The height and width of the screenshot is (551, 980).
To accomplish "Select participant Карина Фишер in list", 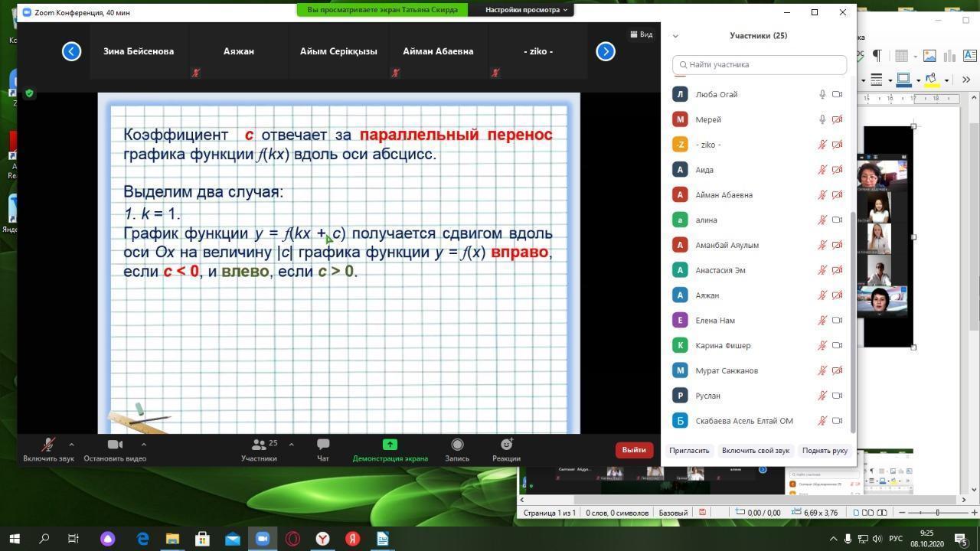I will click(x=723, y=345).
